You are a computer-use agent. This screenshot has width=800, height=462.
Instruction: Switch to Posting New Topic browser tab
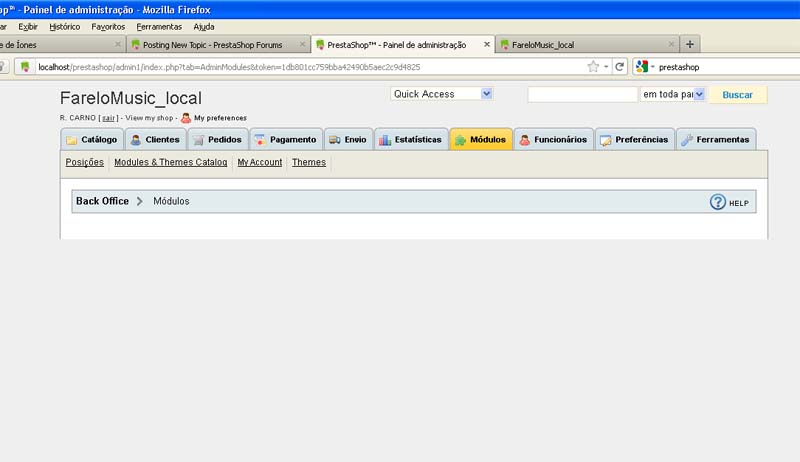(218, 44)
